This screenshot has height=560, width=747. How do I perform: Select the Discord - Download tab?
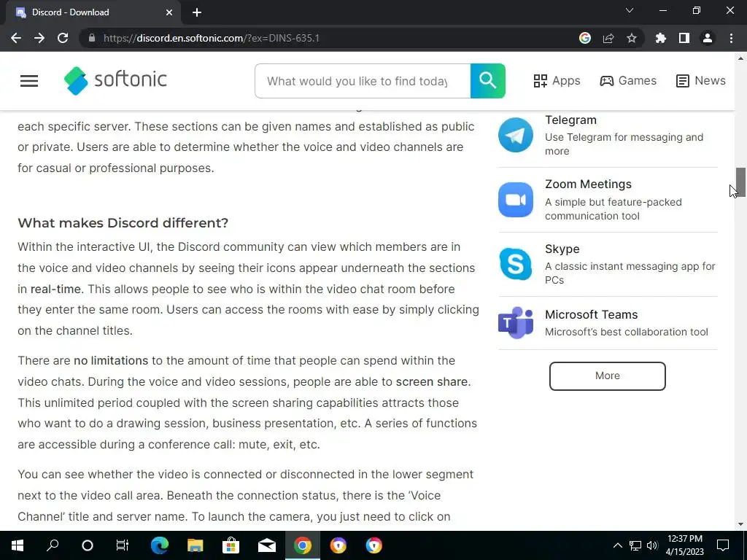pos(93,12)
